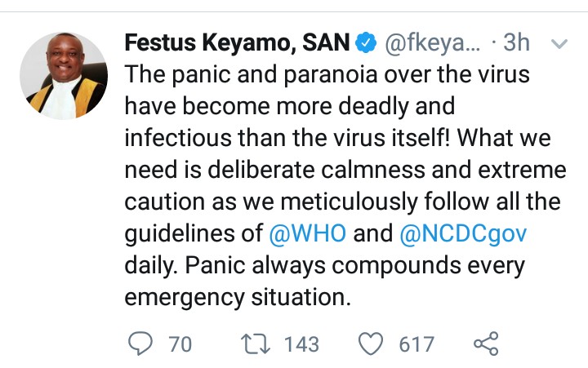
Task: Click the text "daily. Panic always compounds every"
Action: 324,266
